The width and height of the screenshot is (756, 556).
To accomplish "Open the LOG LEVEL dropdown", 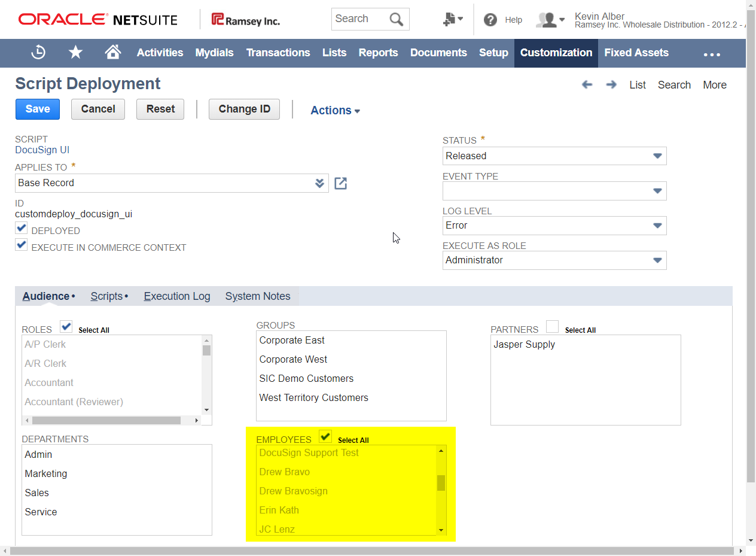I will pos(657,225).
